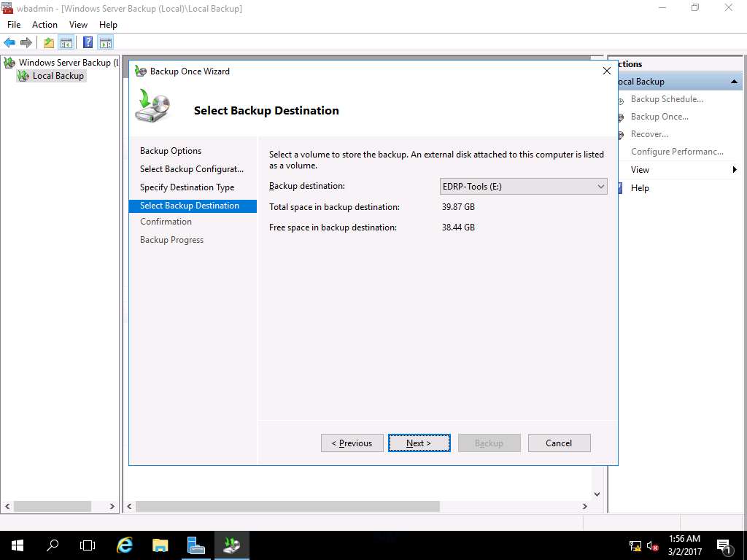Click the network status tray icon
This screenshot has height=560, width=747.
pos(635,545)
